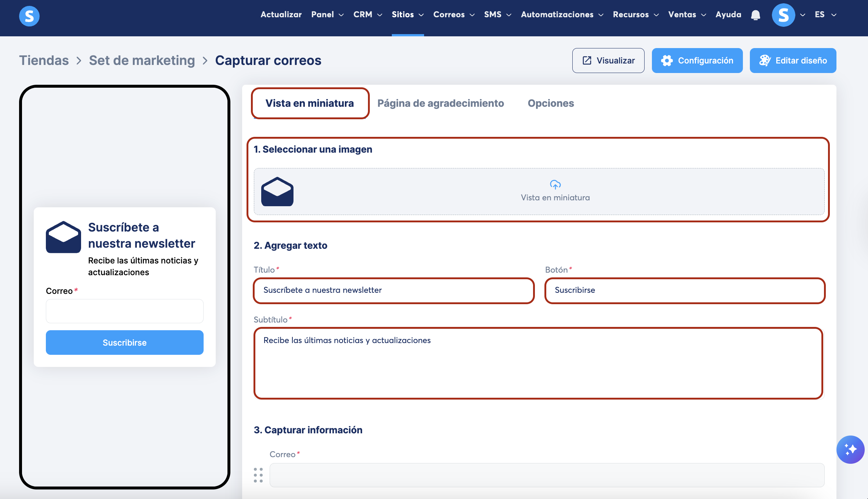Click into the Título text field
Screen dimensions: 868x499
tap(394, 290)
